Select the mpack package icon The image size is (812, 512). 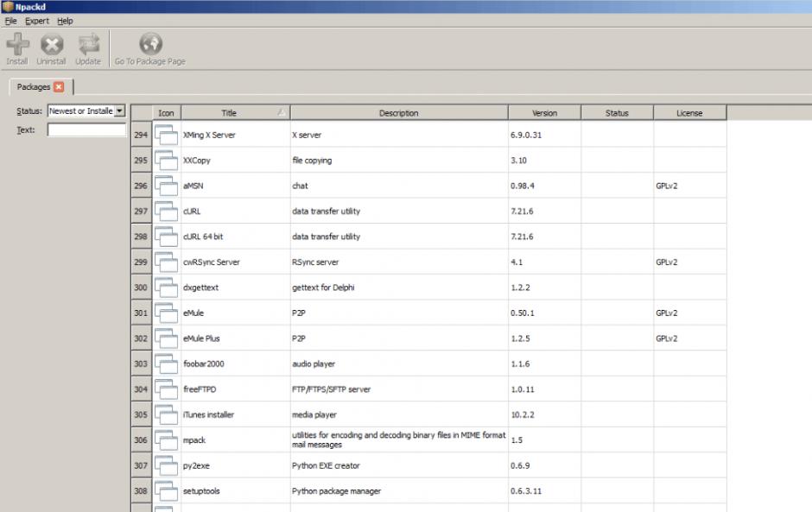pos(166,439)
